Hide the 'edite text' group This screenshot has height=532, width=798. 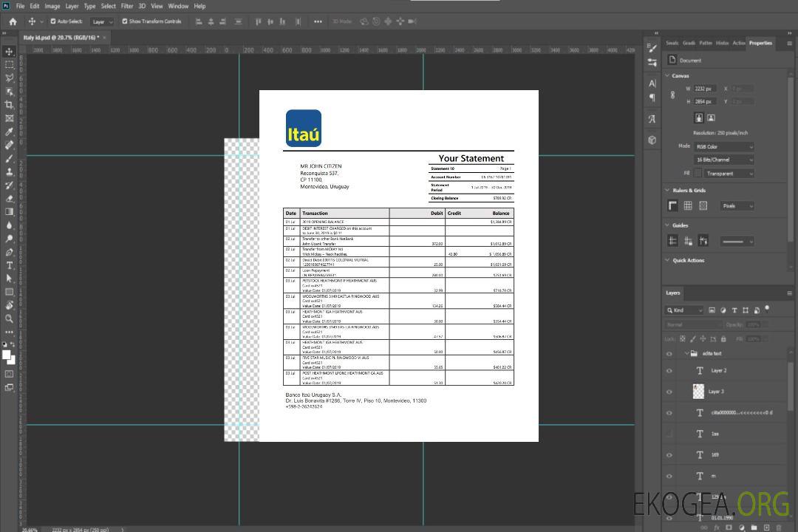[669, 354]
